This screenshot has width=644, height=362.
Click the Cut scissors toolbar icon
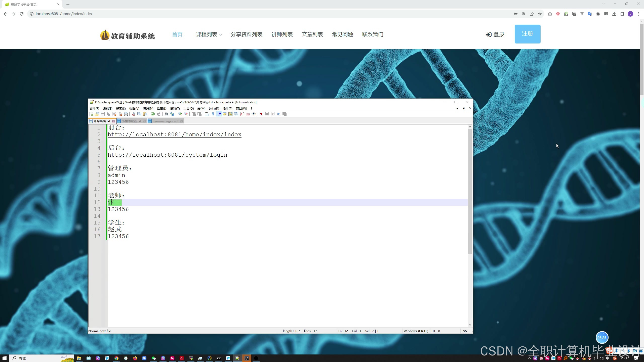point(134,114)
